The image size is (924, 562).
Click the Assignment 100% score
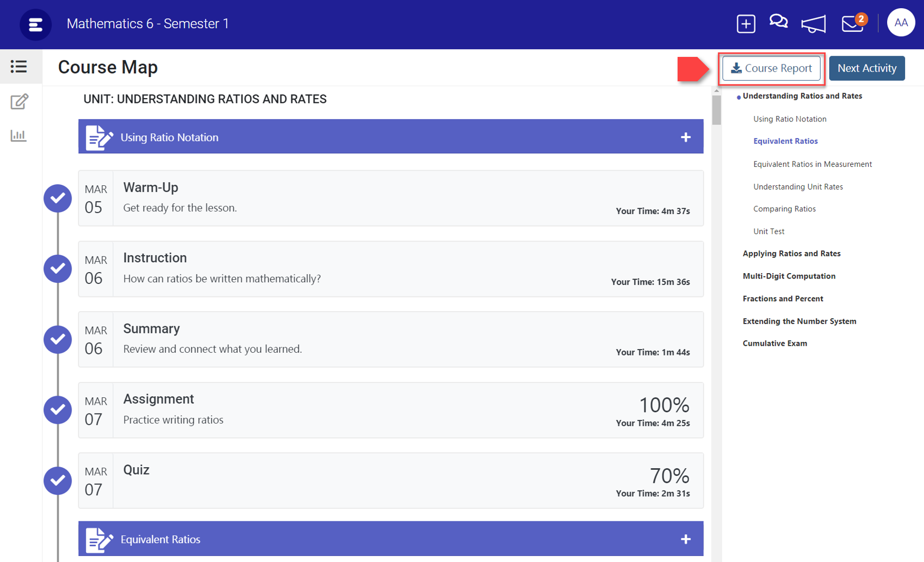(x=664, y=405)
